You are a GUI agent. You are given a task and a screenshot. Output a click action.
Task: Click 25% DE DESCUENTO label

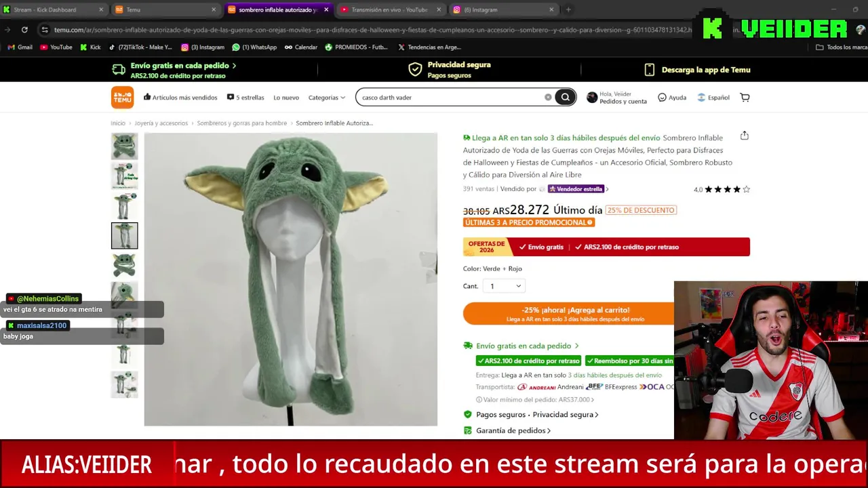coord(641,210)
